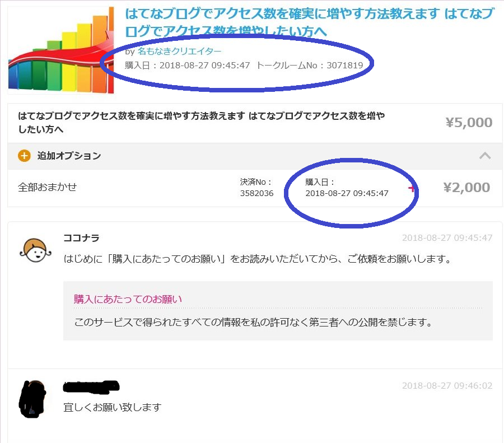Open the colorful bar chart service thumbnail
Image resolution: width=504 pixels, height=443 pixels.
pos(61,50)
